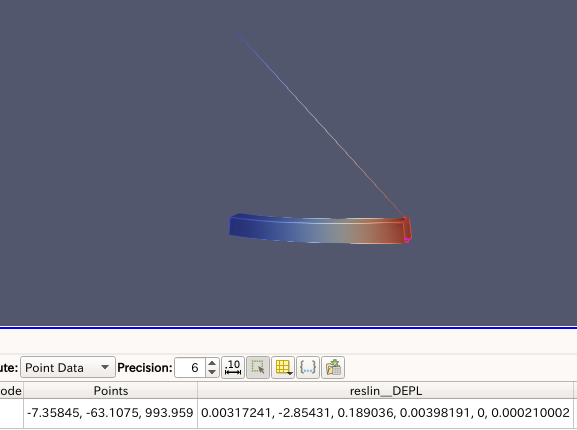This screenshot has height=430, width=577.
Task: Sort by the Points column header
Action: 111,391
